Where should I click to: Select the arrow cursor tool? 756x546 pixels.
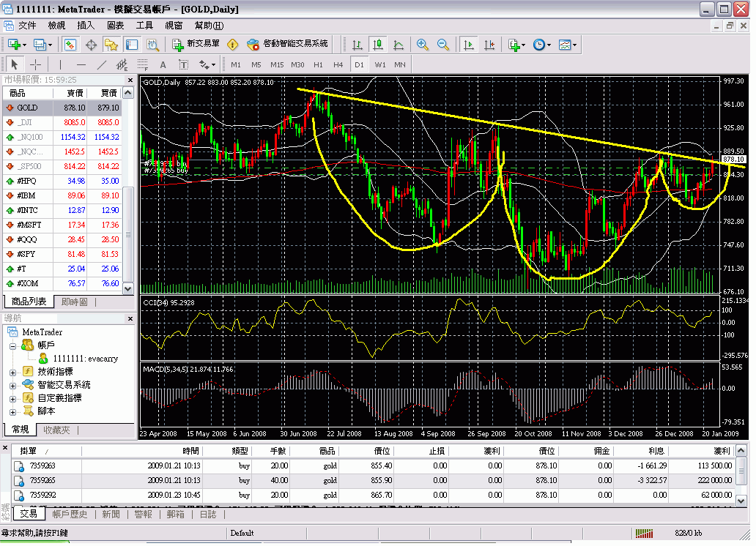[x=15, y=64]
